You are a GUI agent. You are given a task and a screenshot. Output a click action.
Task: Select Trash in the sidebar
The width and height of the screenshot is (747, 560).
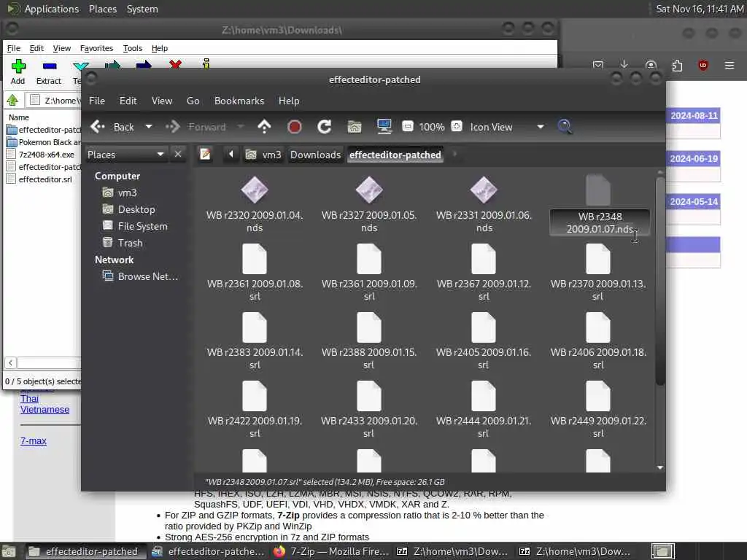point(130,242)
